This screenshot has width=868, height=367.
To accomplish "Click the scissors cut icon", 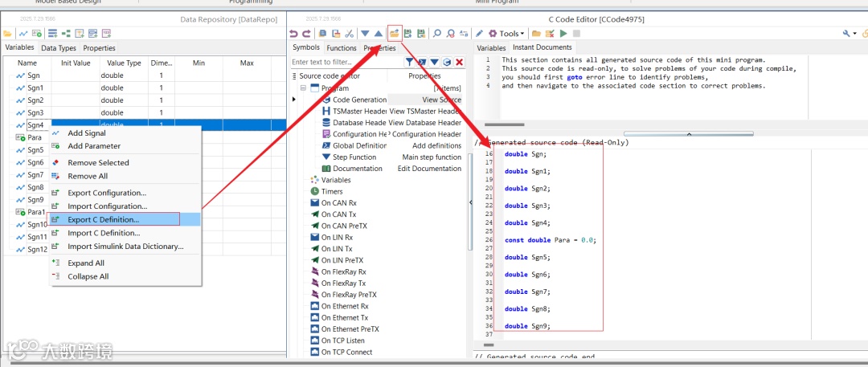I will [350, 34].
